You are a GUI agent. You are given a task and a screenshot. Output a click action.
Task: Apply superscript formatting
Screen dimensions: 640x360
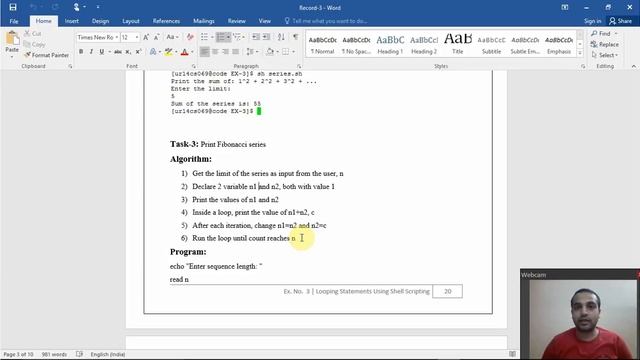pos(138,52)
